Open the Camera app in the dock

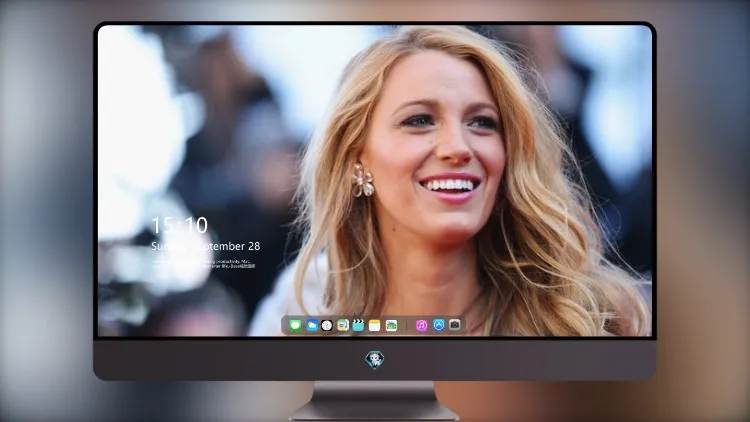point(455,325)
